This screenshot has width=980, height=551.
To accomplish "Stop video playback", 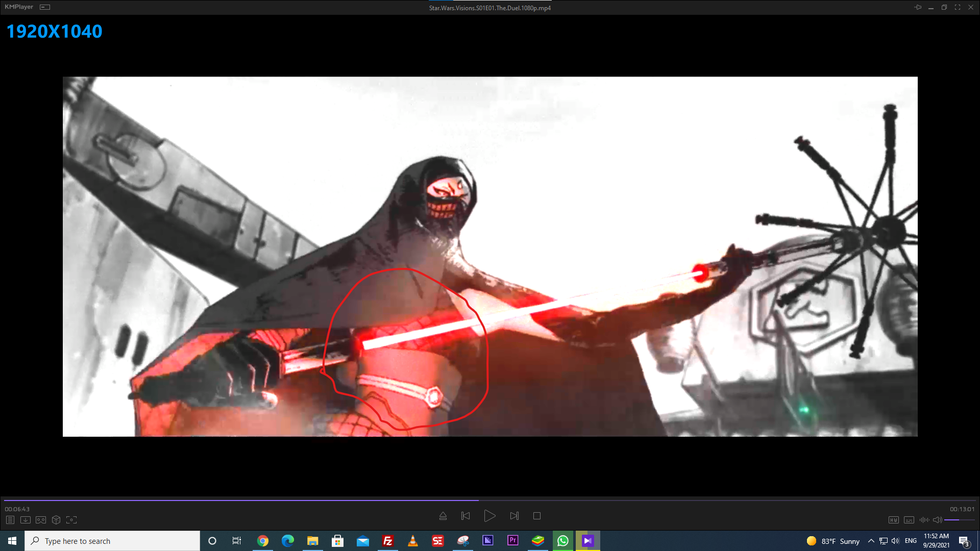I will [537, 516].
